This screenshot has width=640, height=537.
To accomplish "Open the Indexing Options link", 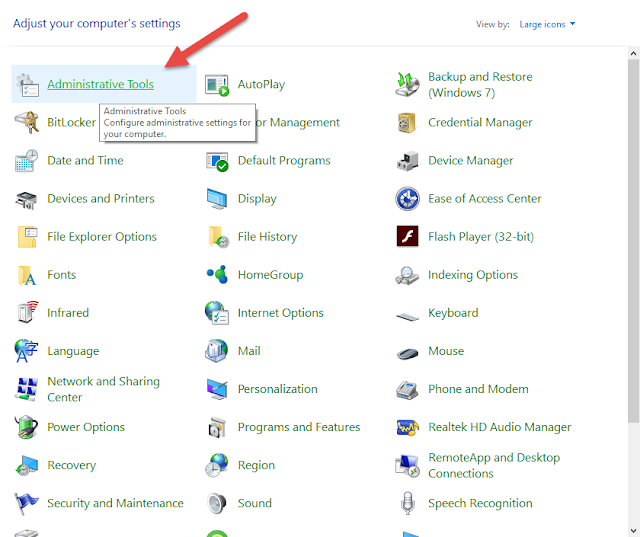I will pyautogui.click(x=473, y=275).
